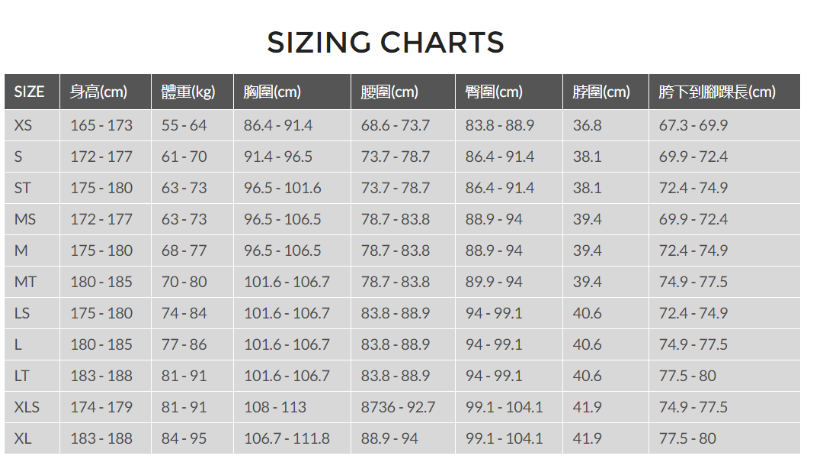Screen dimensions: 820x470
Task: Select the 36.8 neck measurement cell
Action: pyautogui.click(x=587, y=125)
